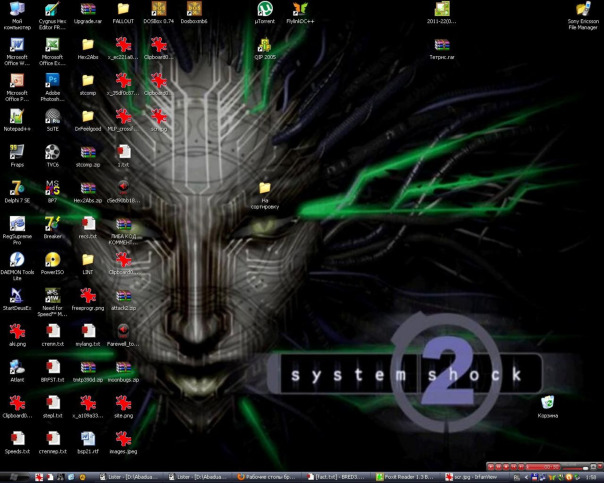
Task: Select the moonbugs.zip archive
Action: pos(123,371)
